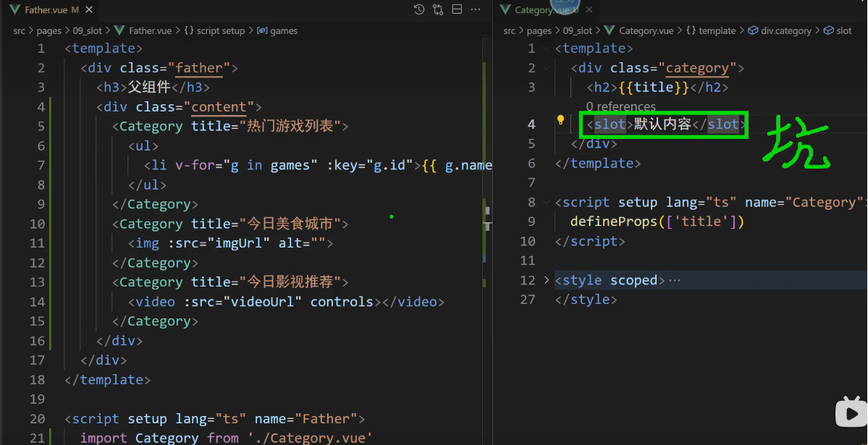Click the title value 今日美食城市

coord(290,224)
